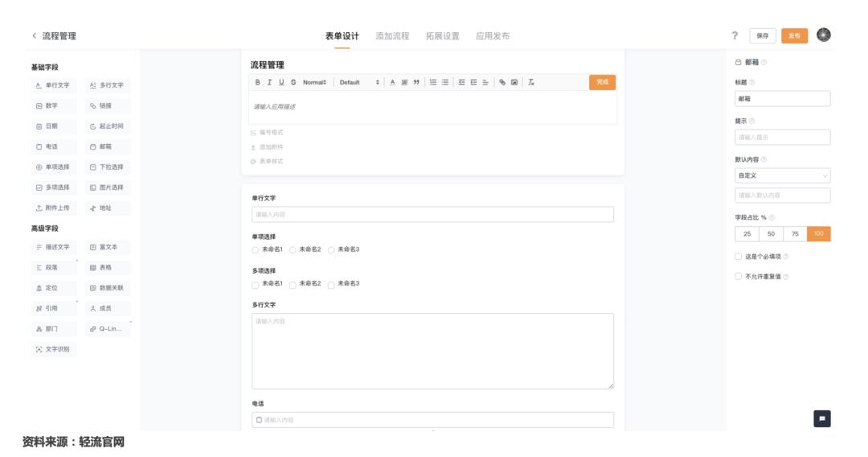The height and width of the screenshot is (457, 868).
Task: Open the Normal heading size dropdown
Action: pyautogui.click(x=314, y=82)
